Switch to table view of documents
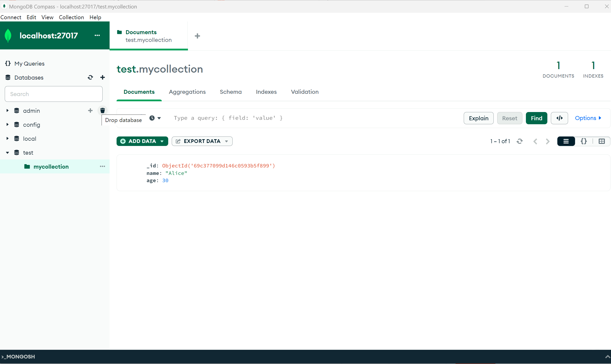The height and width of the screenshot is (364, 611). tap(602, 141)
